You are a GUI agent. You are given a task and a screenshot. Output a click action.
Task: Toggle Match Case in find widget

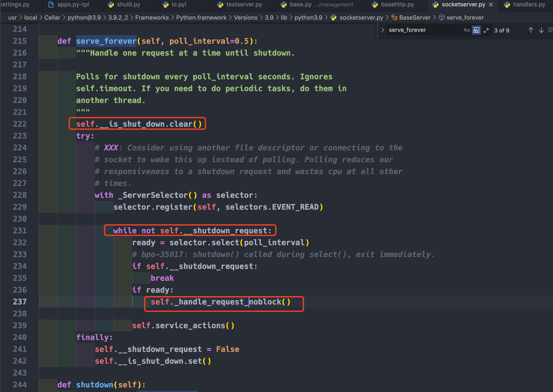[466, 30]
